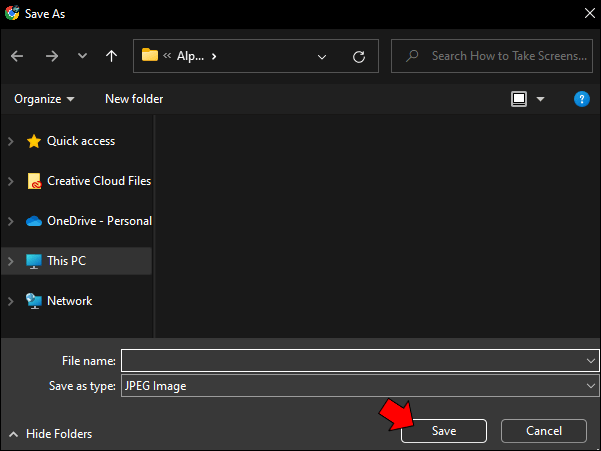Click the Cancel button
Image resolution: width=601 pixels, height=451 pixels.
[x=544, y=431]
